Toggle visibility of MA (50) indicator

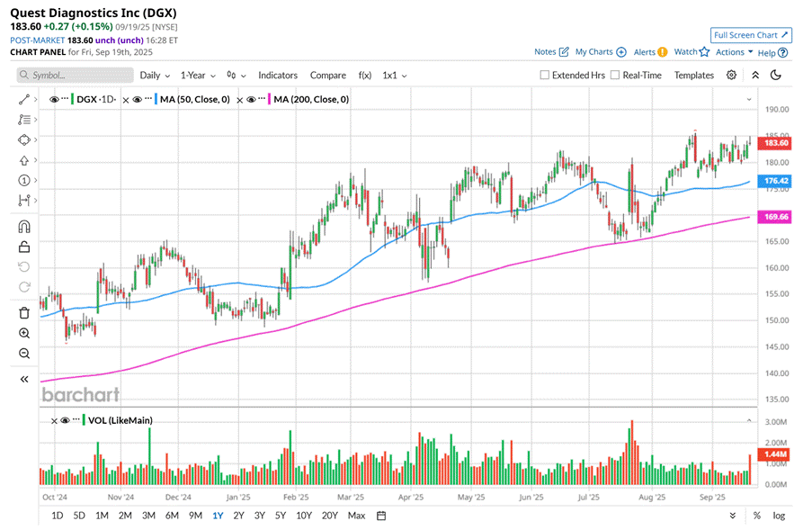click(138, 99)
